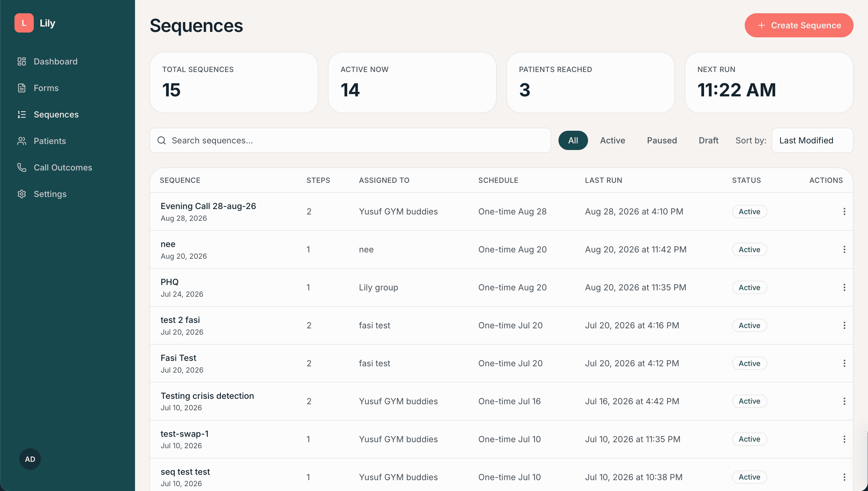Click 'Lily group' assigned-to cell
The width and height of the screenshot is (868, 491).
click(378, 288)
